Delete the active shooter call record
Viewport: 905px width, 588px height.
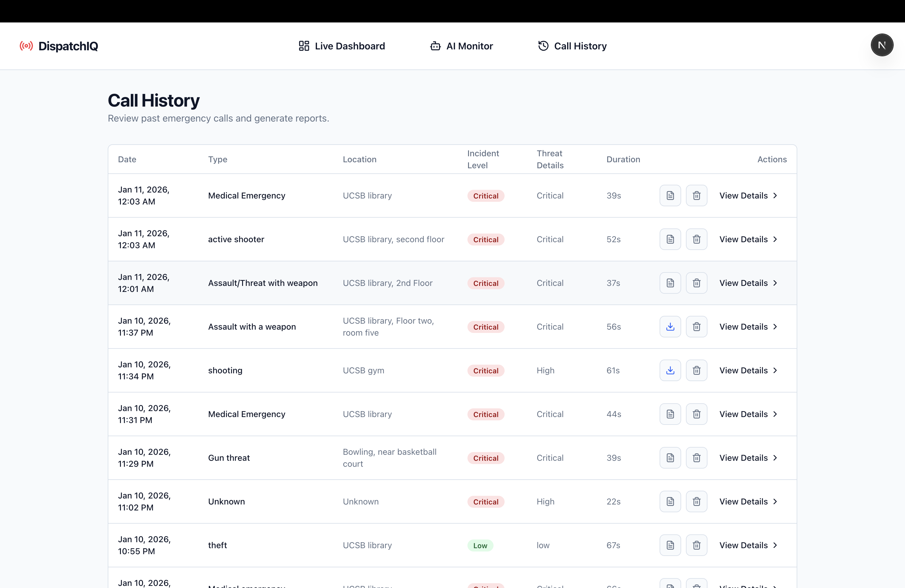[x=696, y=239]
